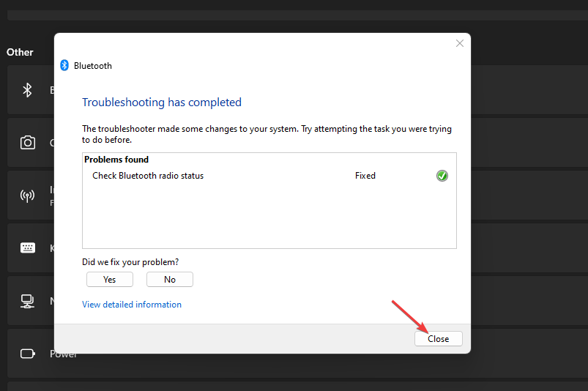The height and width of the screenshot is (391, 588).
Task: Click the "Did we fix your problem?" text
Action: click(130, 262)
